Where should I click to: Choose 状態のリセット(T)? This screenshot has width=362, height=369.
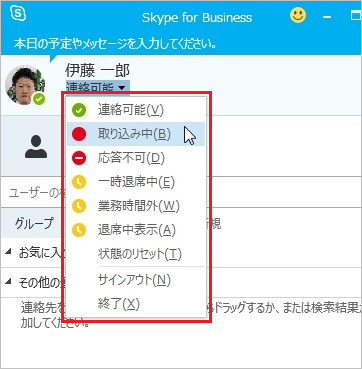coord(136,254)
